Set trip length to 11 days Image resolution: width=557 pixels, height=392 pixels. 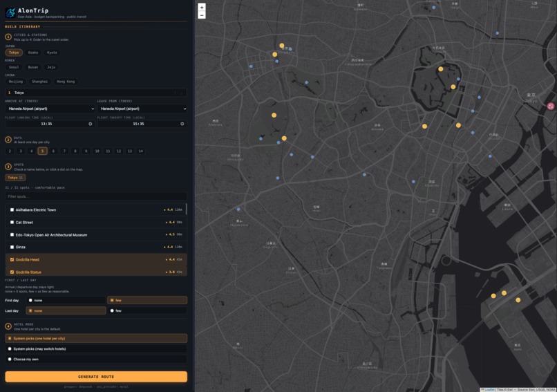[x=108, y=151]
